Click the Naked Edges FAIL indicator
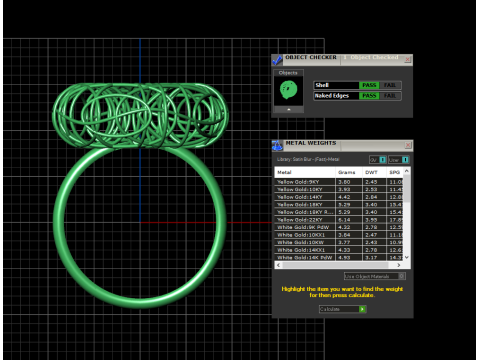The image size is (480, 360). [x=390, y=96]
